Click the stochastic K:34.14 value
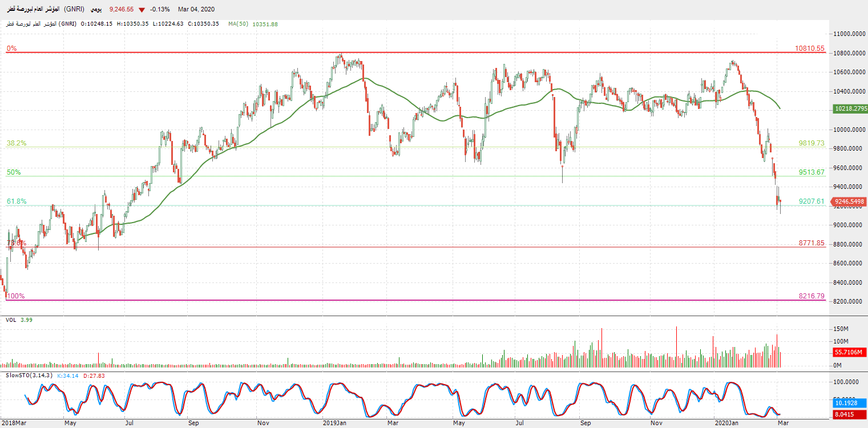This screenshot has width=868, height=428. [x=69, y=375]
